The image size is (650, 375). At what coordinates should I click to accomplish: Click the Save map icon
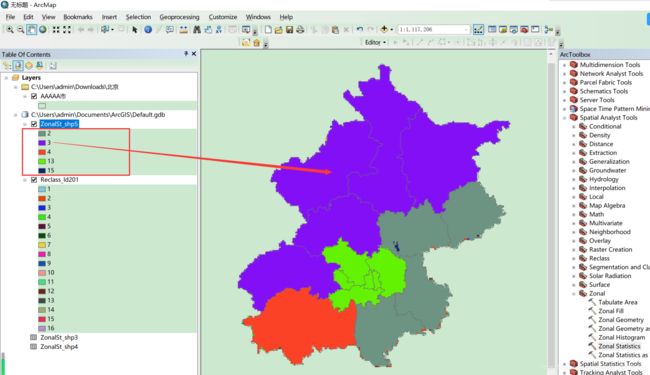(289, 30)
